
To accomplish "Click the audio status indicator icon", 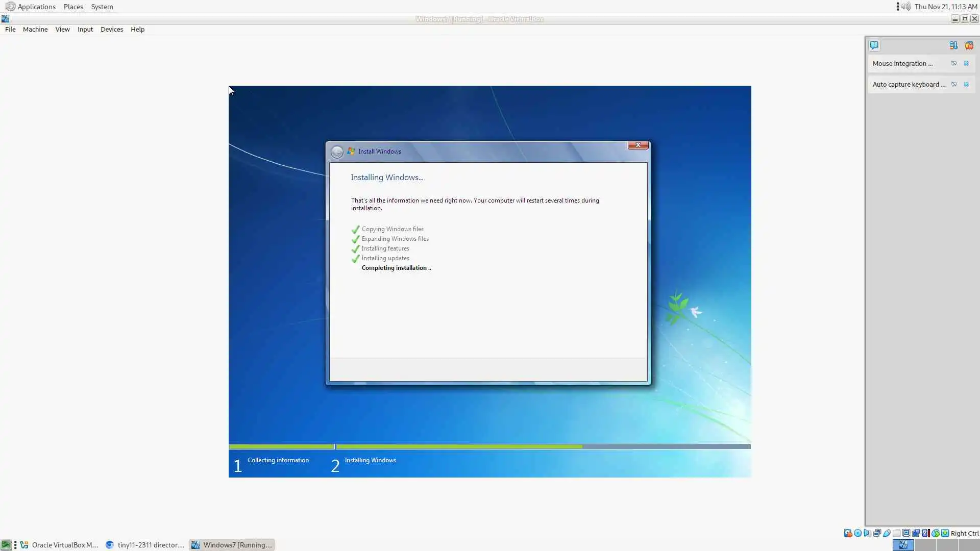I will 867,533.
